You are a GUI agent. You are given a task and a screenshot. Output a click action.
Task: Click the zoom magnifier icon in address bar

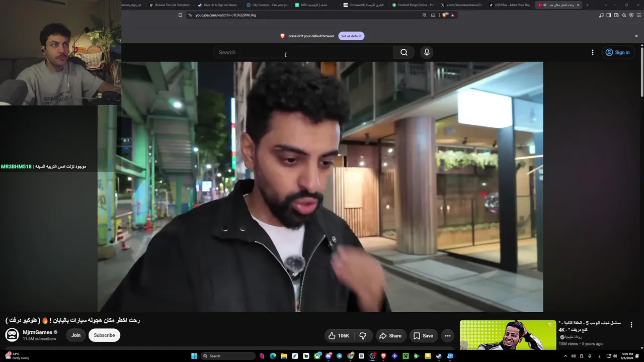425,15
